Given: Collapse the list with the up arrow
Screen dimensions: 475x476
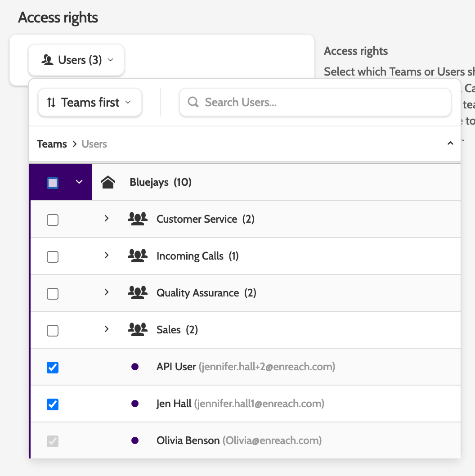Looking at the screenshot, I should tap(450, 144).
